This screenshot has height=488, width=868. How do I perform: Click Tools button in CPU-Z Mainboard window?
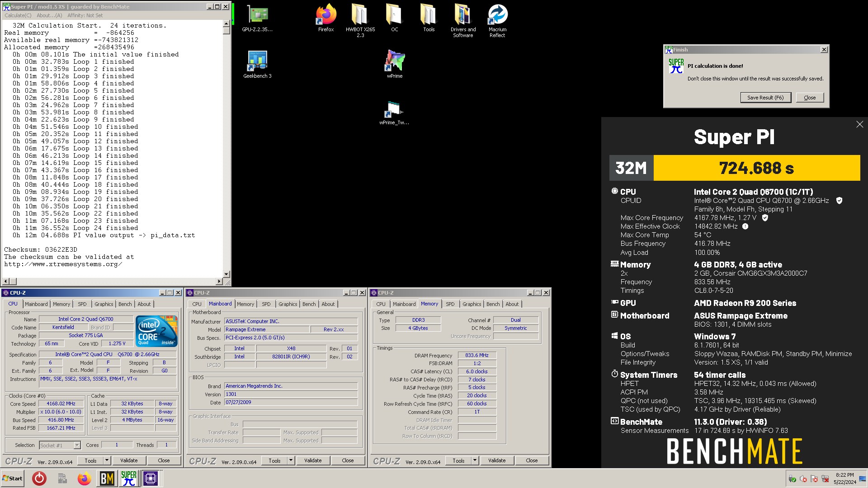[x=274, y=460]
